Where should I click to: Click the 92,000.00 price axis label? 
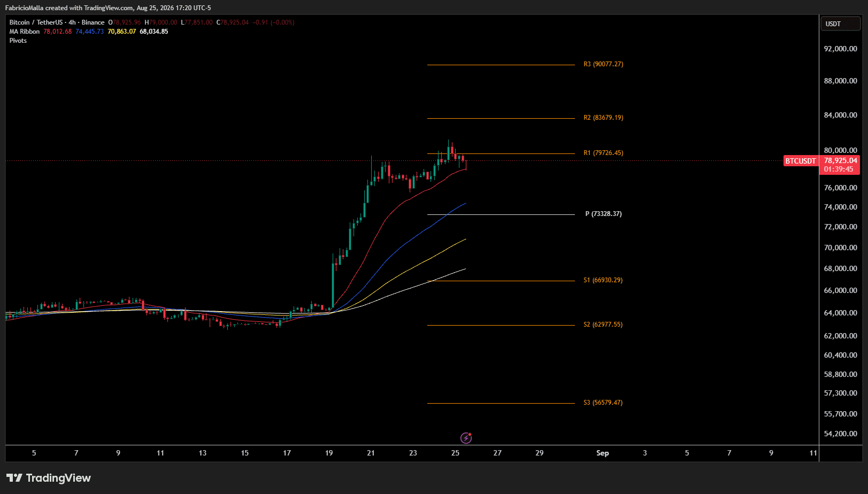pos(840,49)
